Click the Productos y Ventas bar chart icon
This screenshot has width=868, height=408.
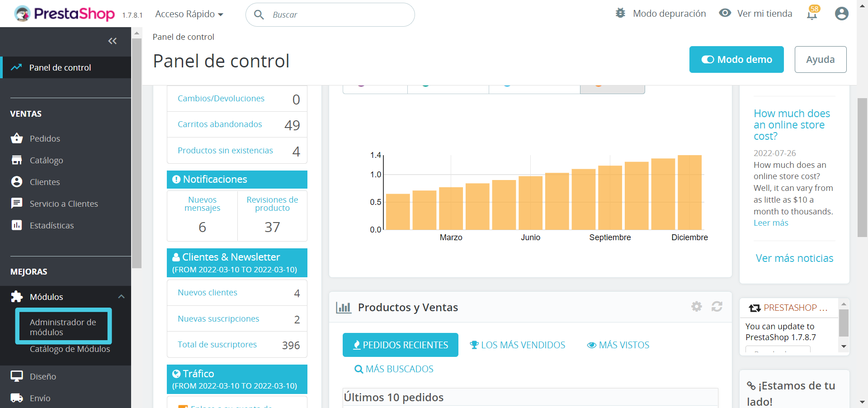[344, 308]
